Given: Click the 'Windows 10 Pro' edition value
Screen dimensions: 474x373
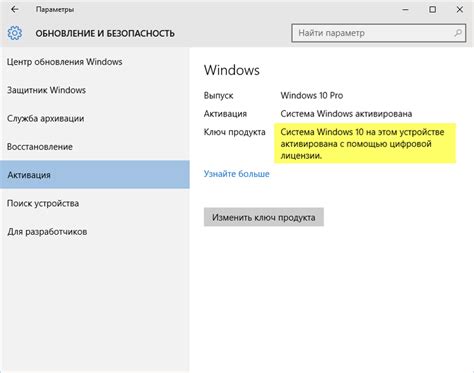Looking at the screenshot, I should (x=312, y=95).
